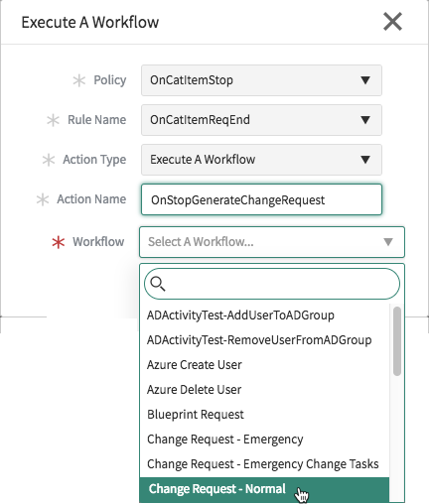Click into the workflow search box

pyautogui.click(x=272, y=284)
